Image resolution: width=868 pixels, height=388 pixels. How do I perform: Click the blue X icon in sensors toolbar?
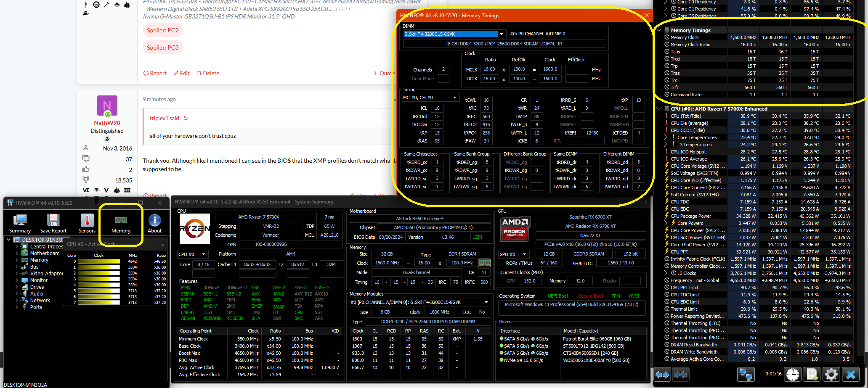pos(851,374)
